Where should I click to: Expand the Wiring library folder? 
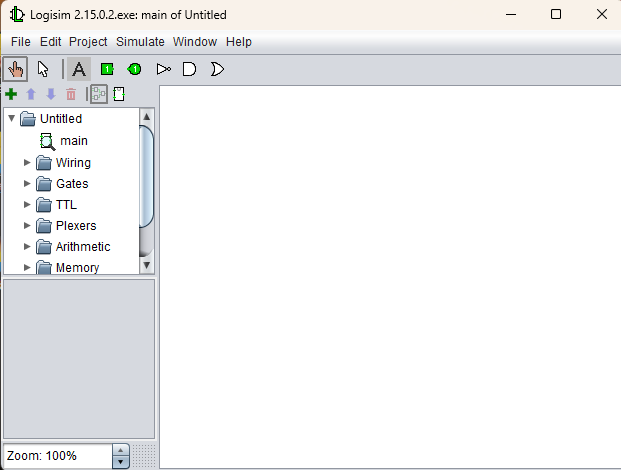(x=27, y=162)
